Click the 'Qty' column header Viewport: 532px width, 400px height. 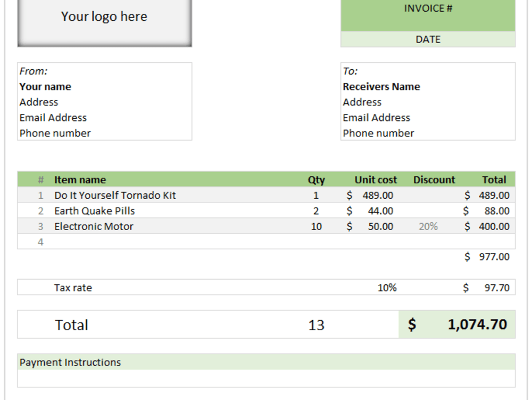(316, 180)
